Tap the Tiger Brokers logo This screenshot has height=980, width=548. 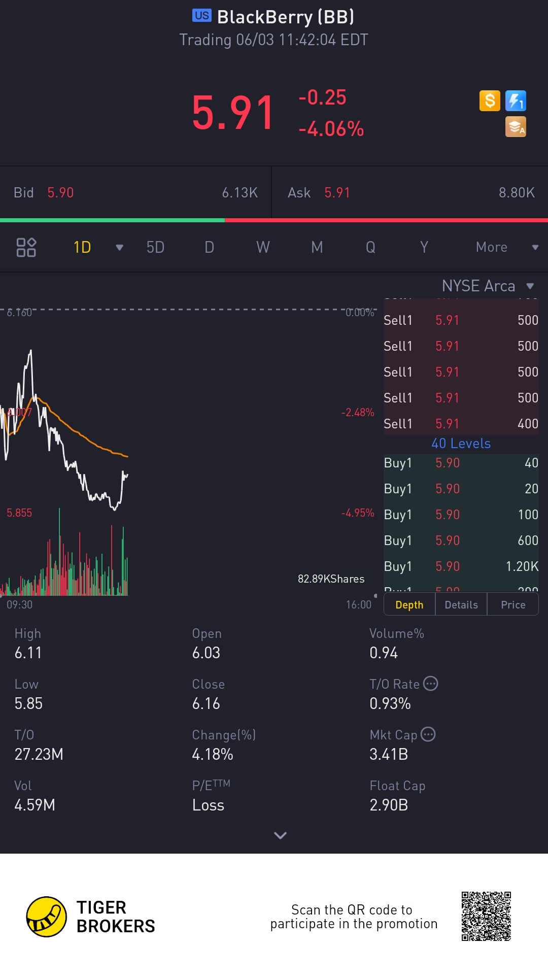coord(90,917)
